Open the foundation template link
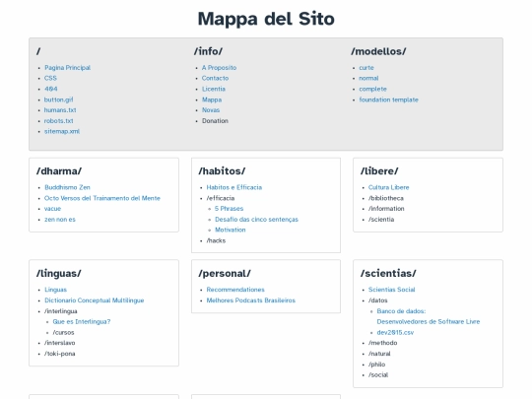The height and width of the screenshot is (399, 532). point(389,100)
